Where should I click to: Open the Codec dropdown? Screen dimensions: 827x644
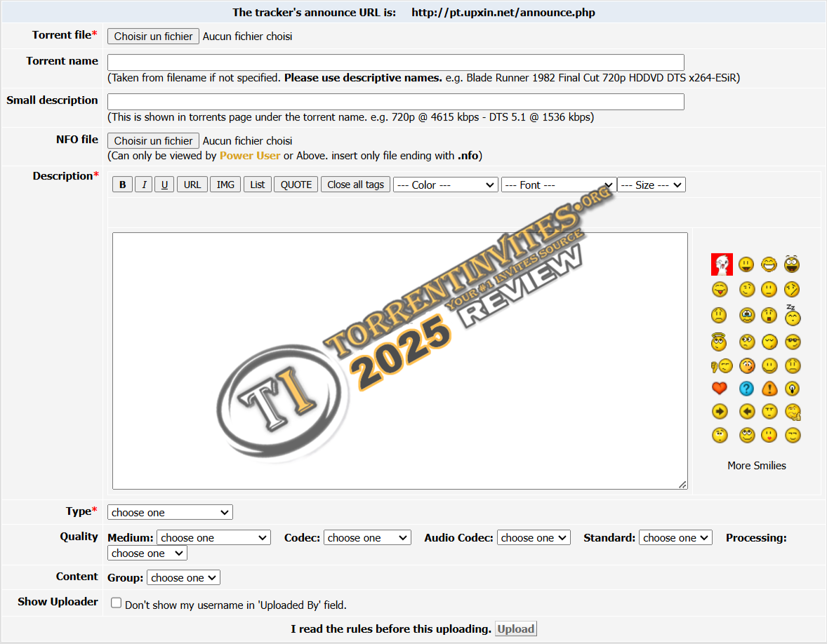367,537
